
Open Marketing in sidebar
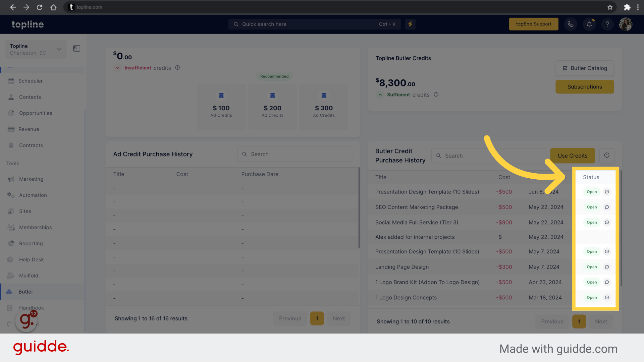(42, 179)
